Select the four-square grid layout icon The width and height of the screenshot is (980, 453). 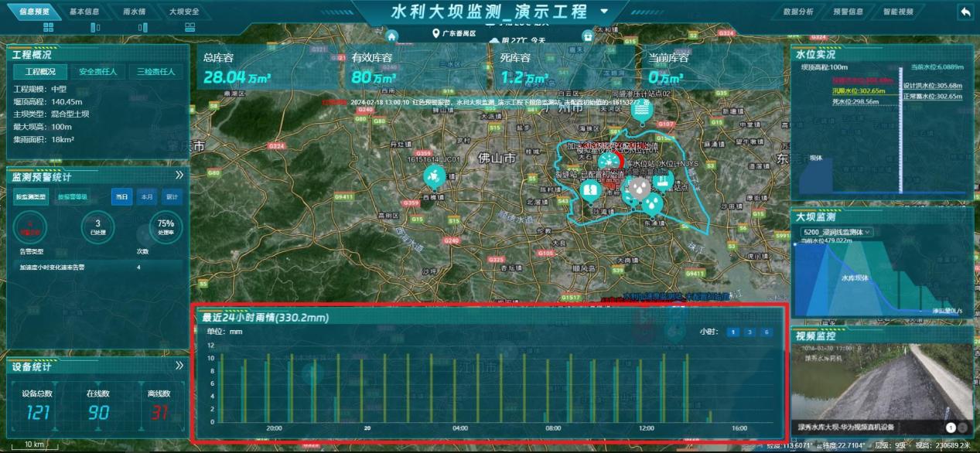[48, 28]
